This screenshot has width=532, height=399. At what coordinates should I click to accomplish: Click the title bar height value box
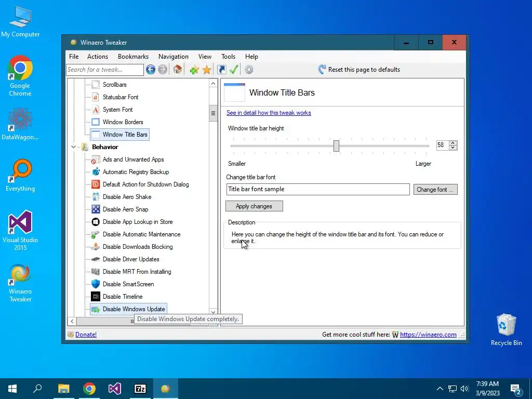click(443, 145)
